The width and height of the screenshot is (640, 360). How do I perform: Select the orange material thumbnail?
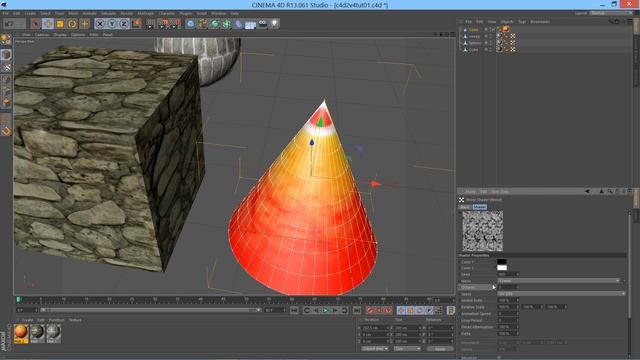[21, 333]
